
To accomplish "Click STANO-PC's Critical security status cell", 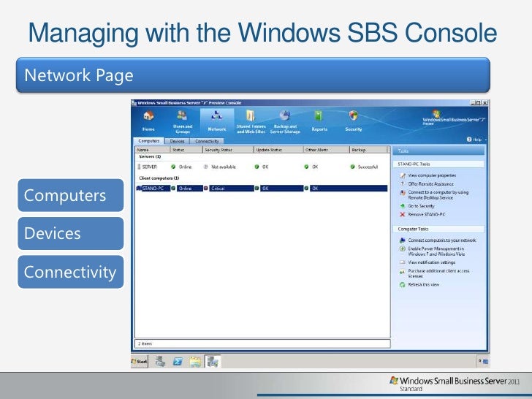I will pyautogui.click(x=229, y=189).
